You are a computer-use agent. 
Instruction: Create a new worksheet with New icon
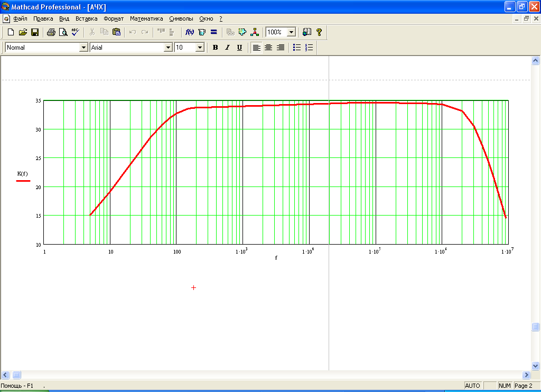11,32
